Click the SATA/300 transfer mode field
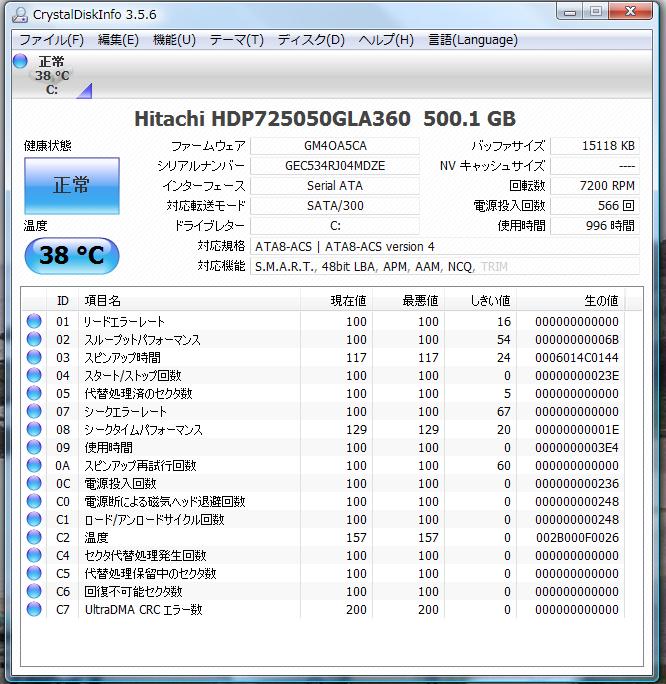This screenshot has height=684, width=666. click(x=335, y=206)
